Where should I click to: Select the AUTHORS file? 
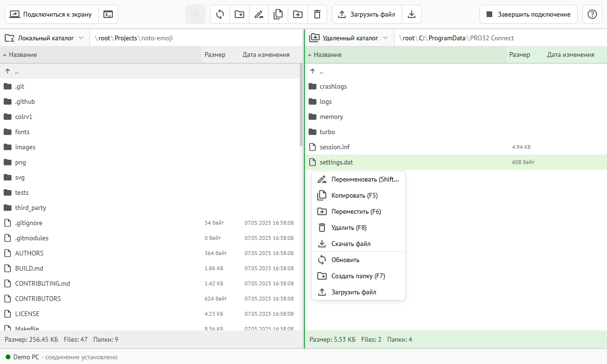150,253
